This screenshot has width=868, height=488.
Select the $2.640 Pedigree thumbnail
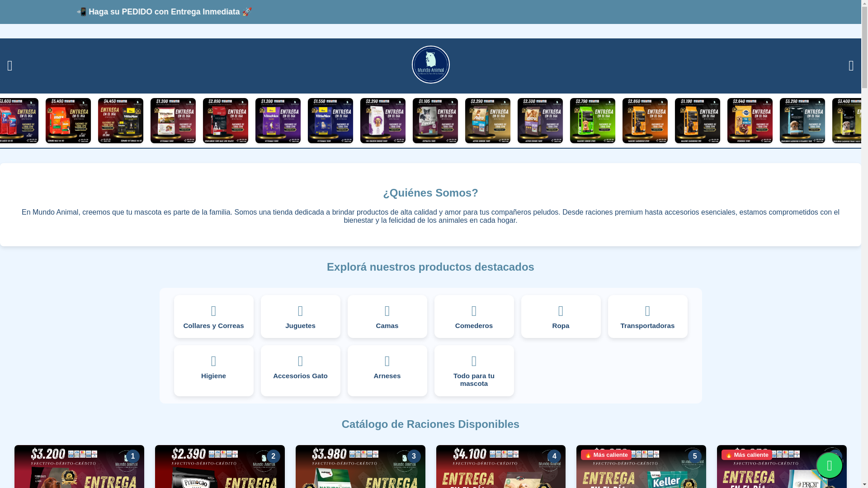tap(750, 121)
